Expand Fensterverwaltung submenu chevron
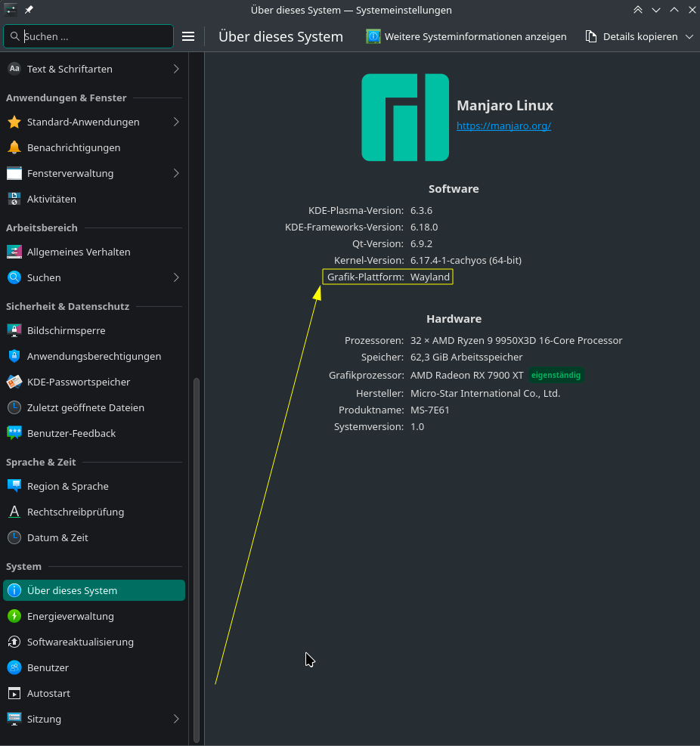Image resolution: width=700 pixels, height=746 pixels. 176,173
